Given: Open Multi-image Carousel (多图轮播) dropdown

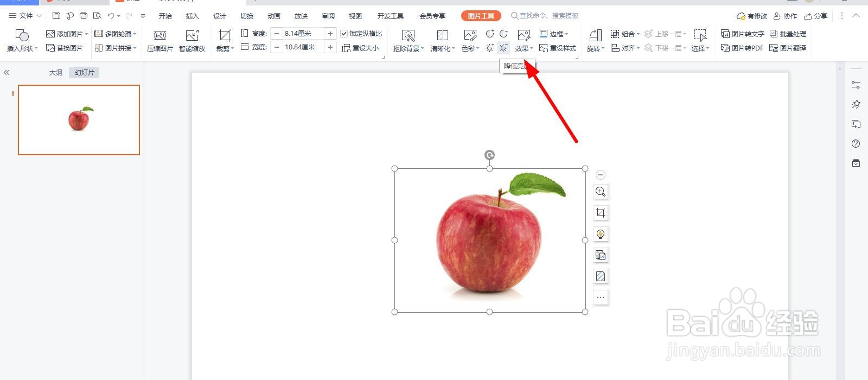Looking at the screenshot, I should [116, 34].
